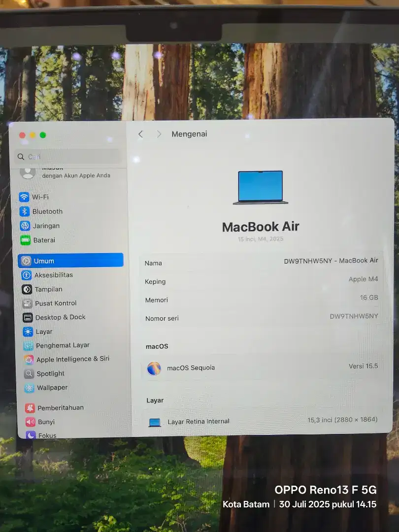The width and height of the screenshot is (399, 532).
Task: Click the 'Memori' row label
Action: pyautogui.click(x=157, y=300)
